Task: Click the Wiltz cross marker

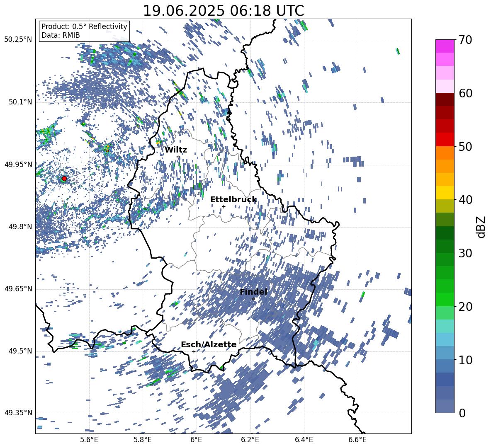Action: pyautogui.click(x=178, y=157)
